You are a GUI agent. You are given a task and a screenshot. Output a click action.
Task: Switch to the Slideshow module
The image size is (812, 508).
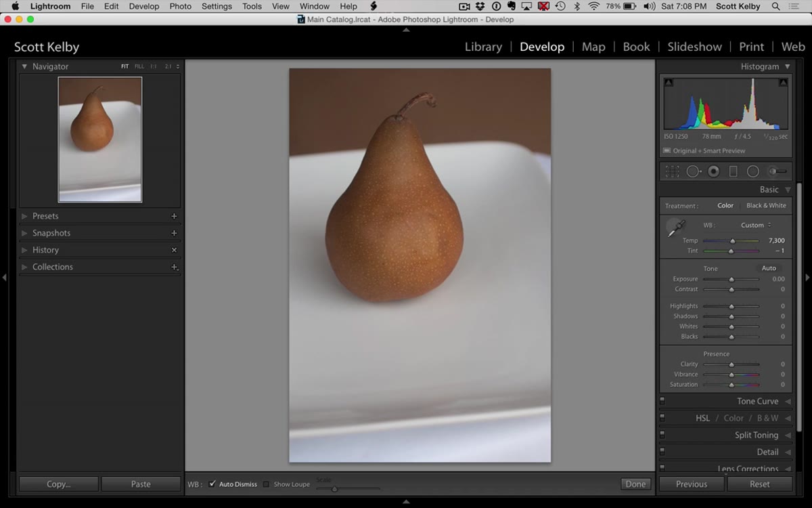(x=694, y=47)
